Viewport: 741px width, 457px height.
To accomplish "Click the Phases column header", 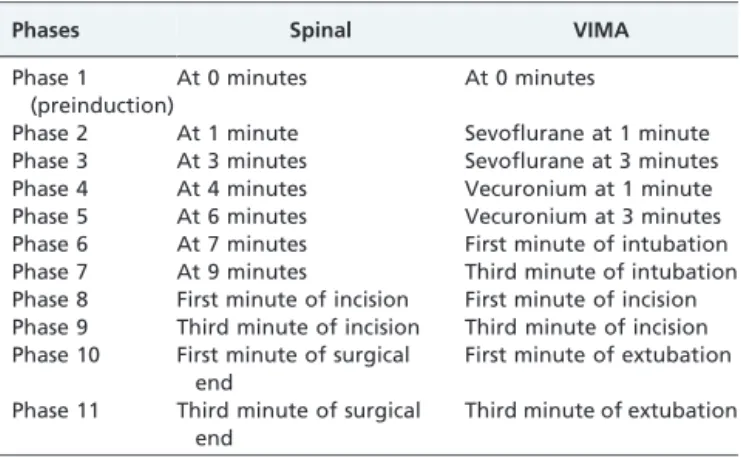I will click(x=45, y=30).
